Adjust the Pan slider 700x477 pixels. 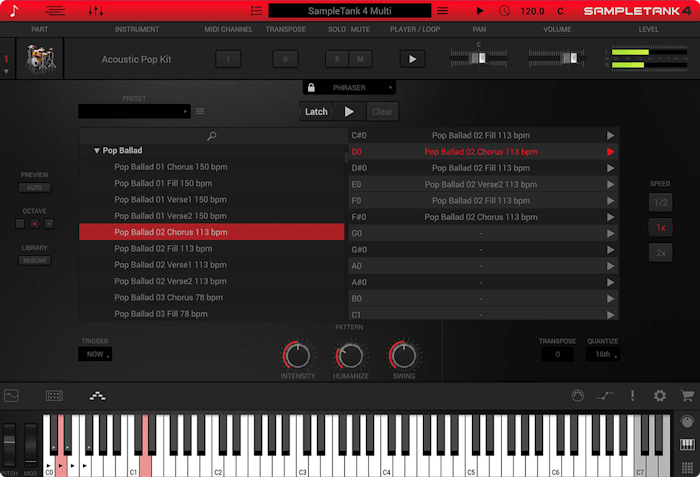pyautogui.click(x=479, y=58)
